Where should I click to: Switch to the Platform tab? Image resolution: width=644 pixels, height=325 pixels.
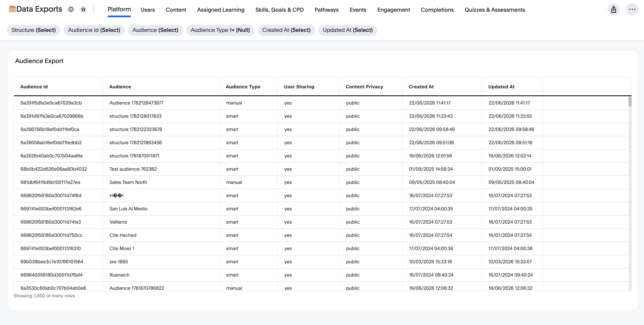coord(119,10)
